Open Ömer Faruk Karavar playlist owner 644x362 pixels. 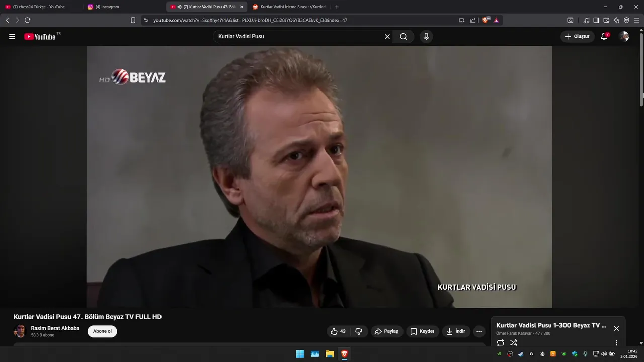514,334
